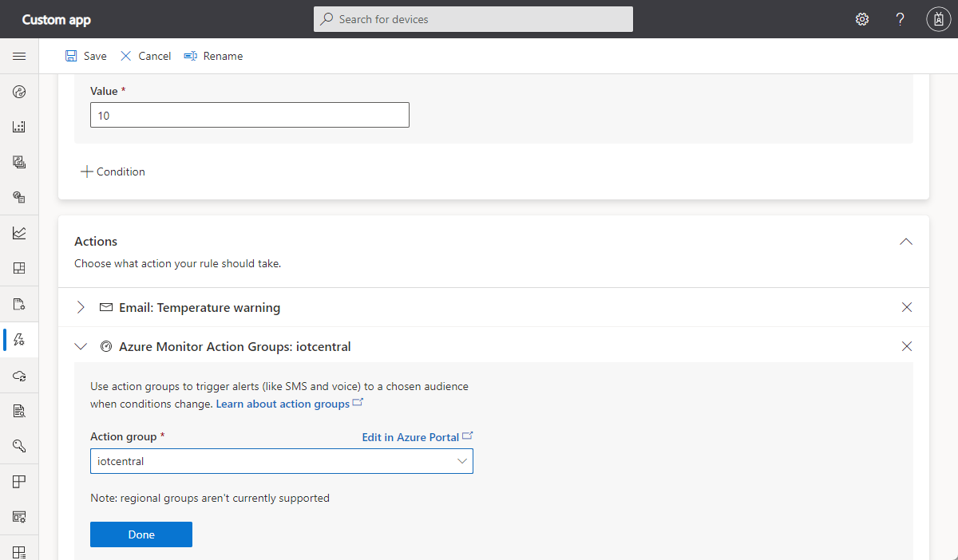958x560 pixels.
Task: Click the Value input field
Action: click(249, 115)
